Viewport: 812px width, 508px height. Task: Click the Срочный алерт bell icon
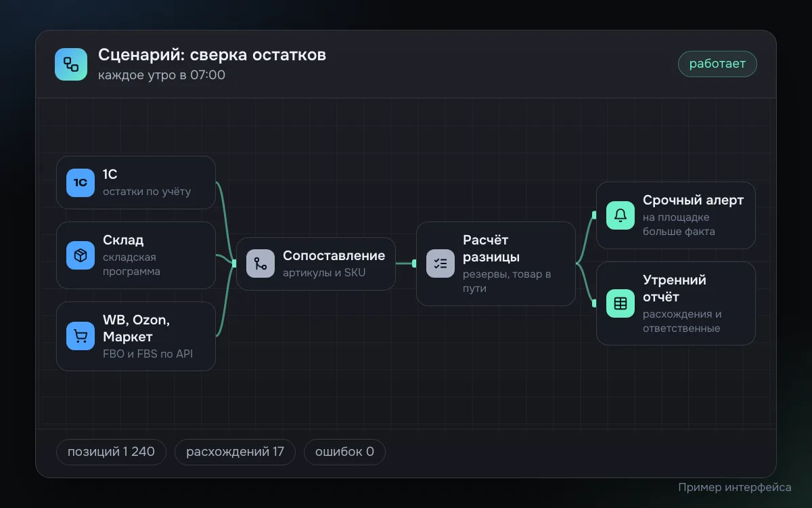(621, 215)
